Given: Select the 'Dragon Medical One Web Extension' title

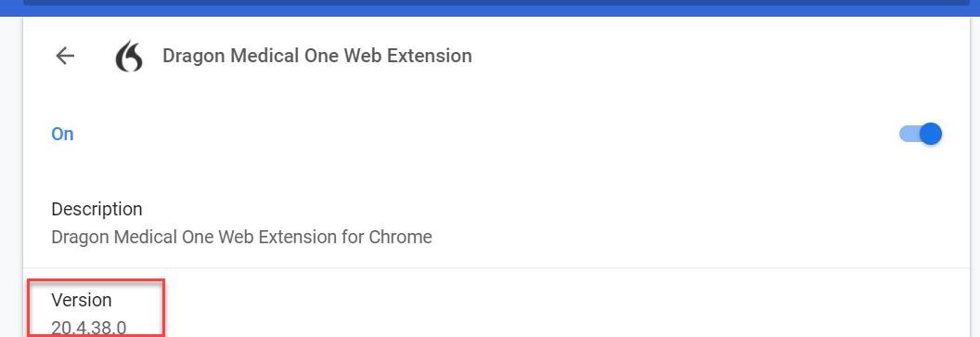Looking at the screenshot, I should (x=316, y=56).
